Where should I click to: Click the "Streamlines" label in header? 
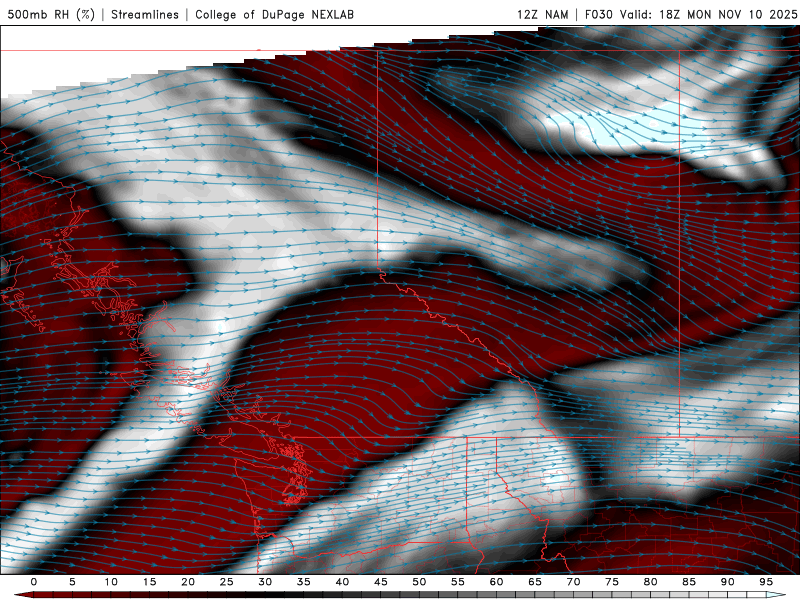(x=145, y=14)
